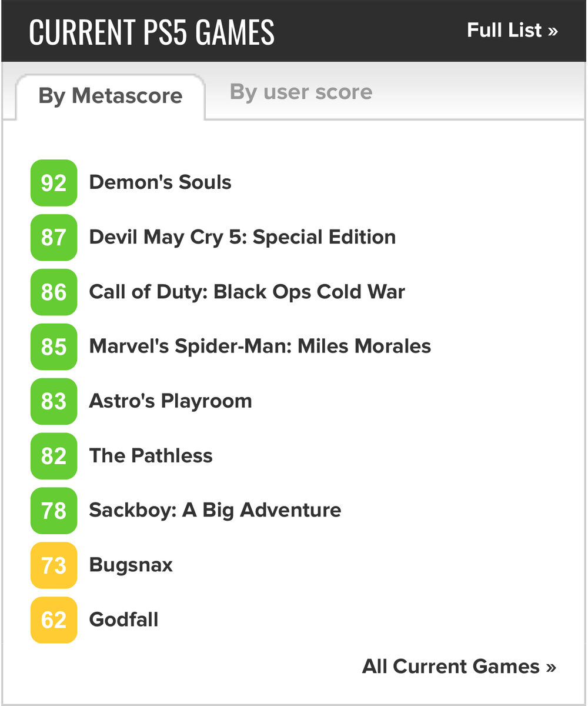
Task: Click the 78 score badge for Sackboy
Action: [54, 511]
